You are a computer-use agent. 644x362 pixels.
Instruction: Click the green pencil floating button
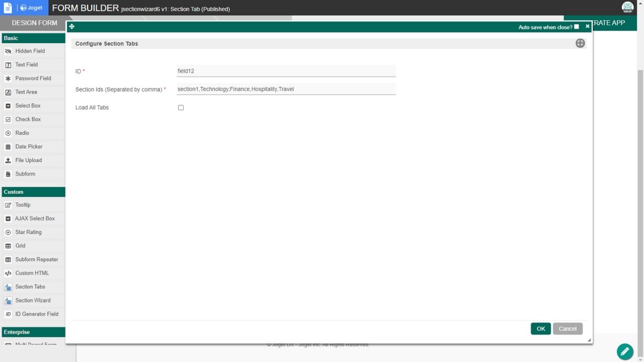pyautogui.click(x=625, y=351)
